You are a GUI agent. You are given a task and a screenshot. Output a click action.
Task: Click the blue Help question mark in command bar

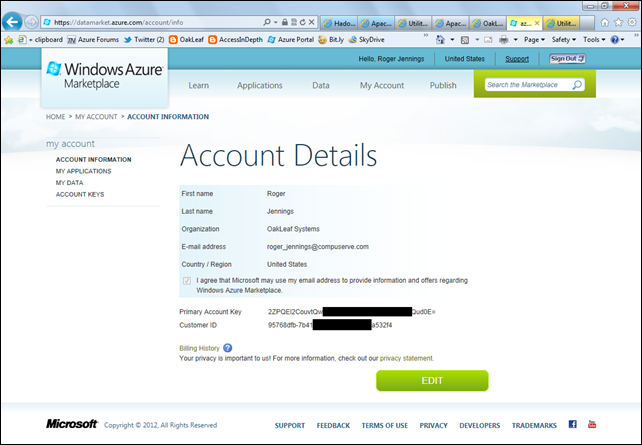pyautogui.click(x=615, y=40)
